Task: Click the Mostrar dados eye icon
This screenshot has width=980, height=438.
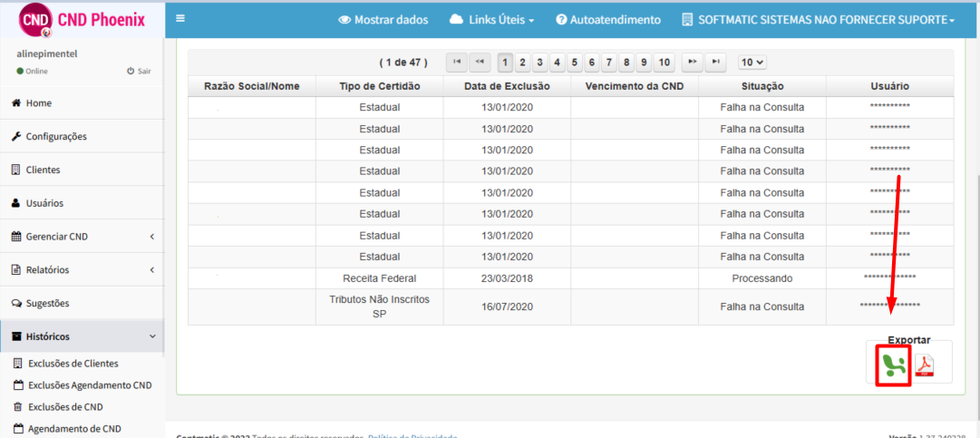Action: (x=345, y=20)
